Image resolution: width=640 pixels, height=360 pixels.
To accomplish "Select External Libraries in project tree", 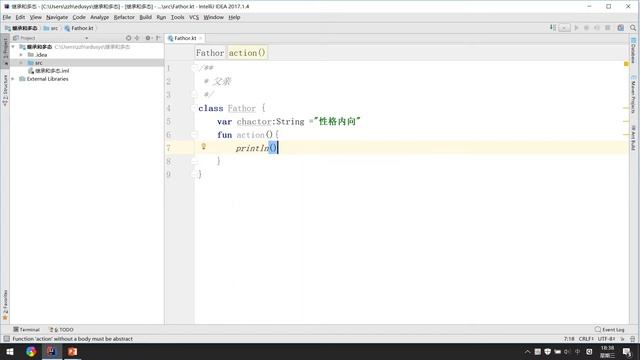I will tap(44, 79).
